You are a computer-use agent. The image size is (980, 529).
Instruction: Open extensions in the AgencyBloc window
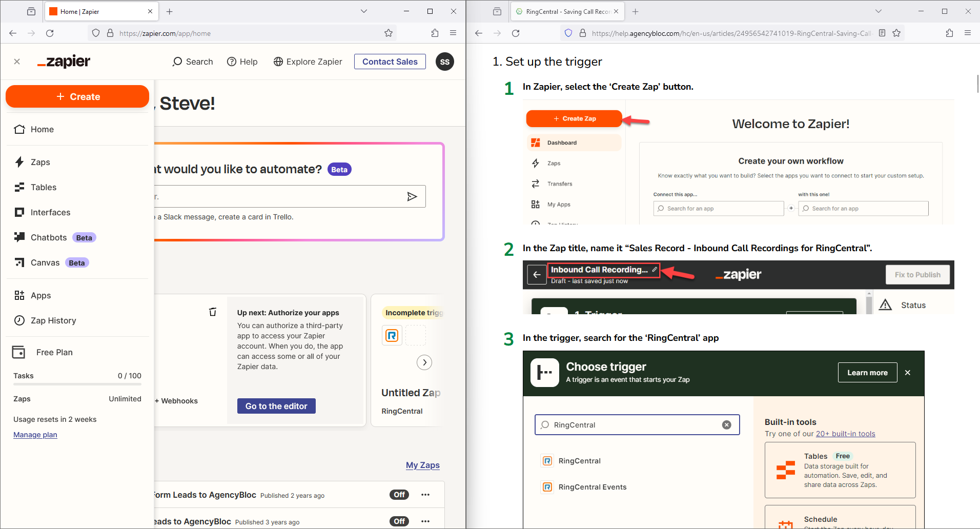[949, 33]
